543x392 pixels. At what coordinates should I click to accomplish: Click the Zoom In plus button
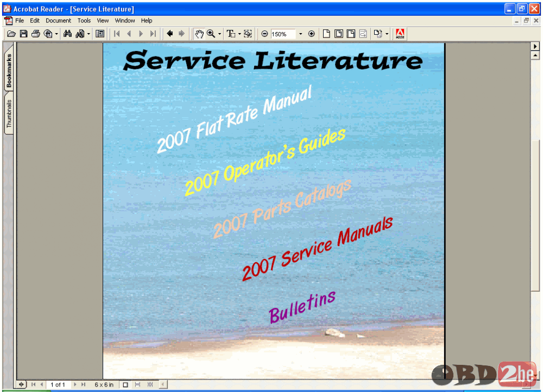pyautogui.click(x=311, y=34)
